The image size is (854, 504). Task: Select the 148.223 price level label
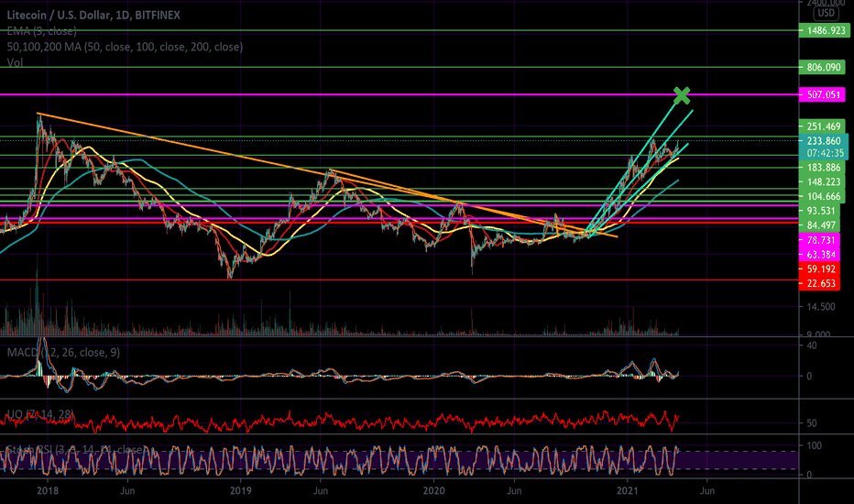coord(821,182)
